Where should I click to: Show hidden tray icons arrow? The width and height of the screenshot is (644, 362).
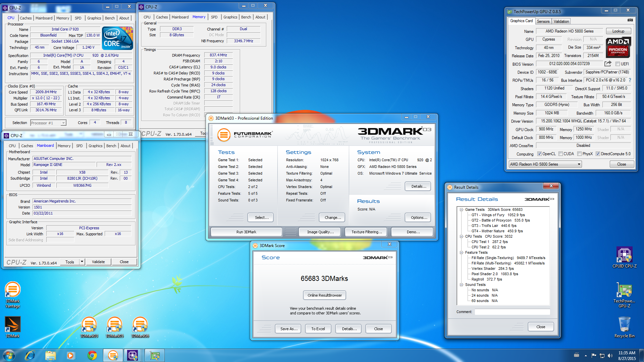pos(586,356)
